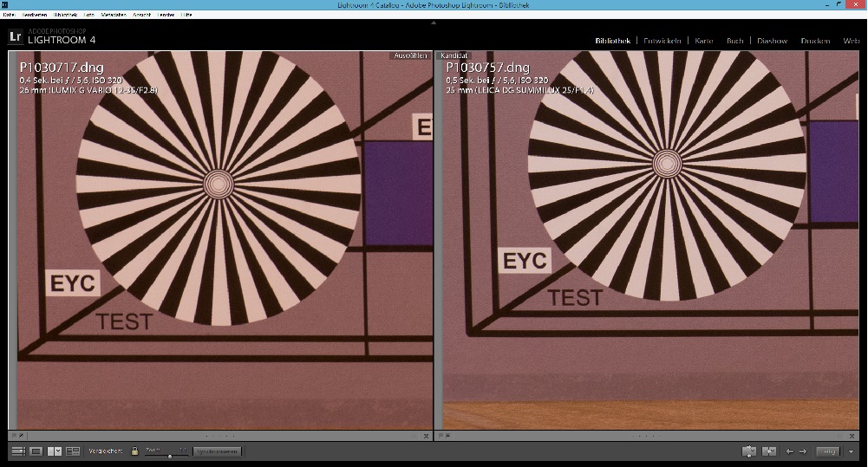Toggle flag icon under left image
This screenshot has width=868, height=467.
pos(15,436)
